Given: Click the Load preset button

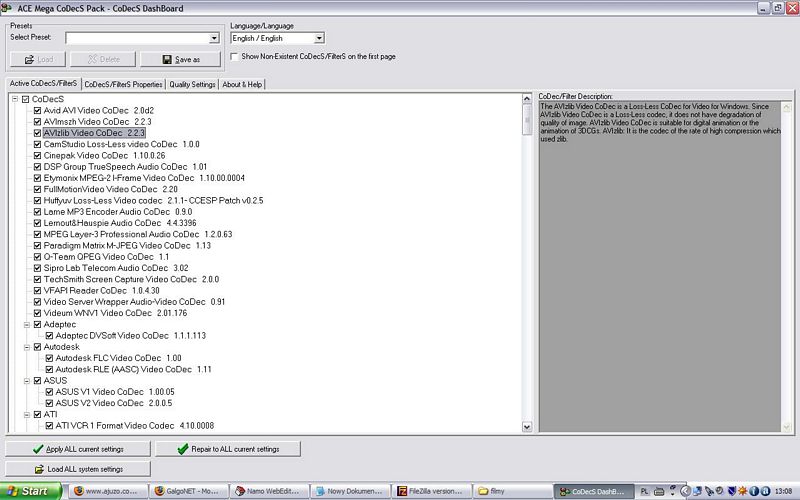Looking at the screenshot, I should pyautogui.click(x=38, y=59).
